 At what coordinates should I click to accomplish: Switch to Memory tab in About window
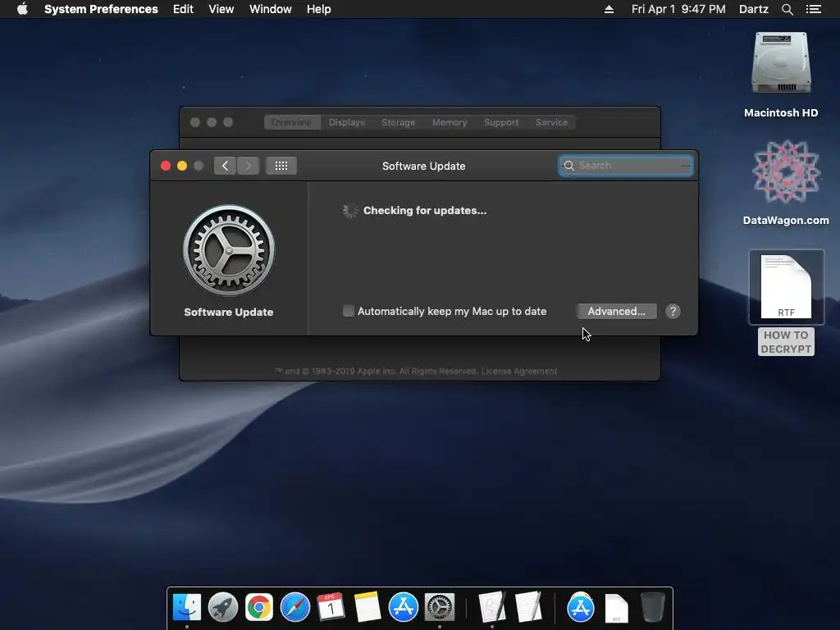coord(450,122)
